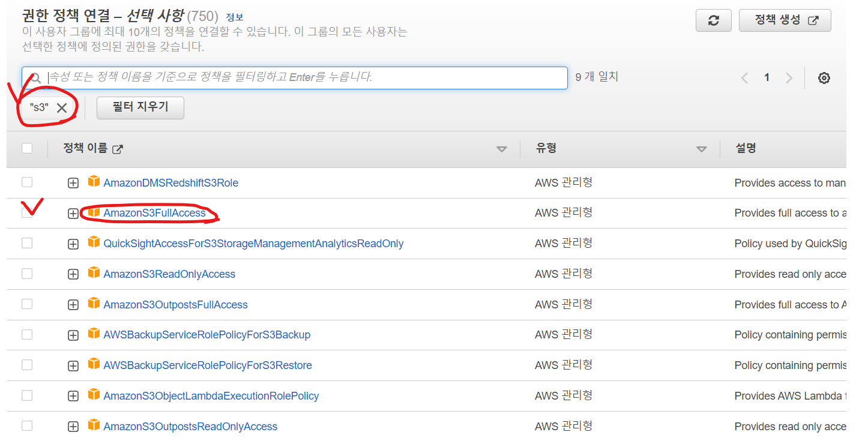Viewport: 868px width, 441px height.
Task: Click the "9 개 일치" match count text
Action: coord(597,77)
